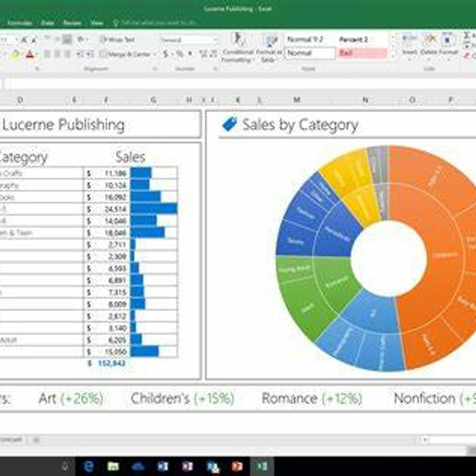
Task: Toggle center horizontal alignment
Action: click(58, 54)
